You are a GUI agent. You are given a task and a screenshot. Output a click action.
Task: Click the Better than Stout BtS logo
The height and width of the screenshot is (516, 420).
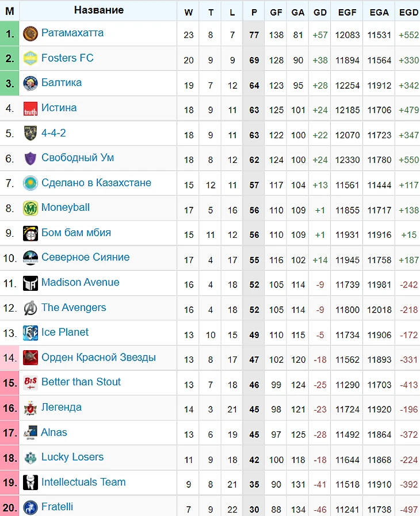click(x=30, y=383)
